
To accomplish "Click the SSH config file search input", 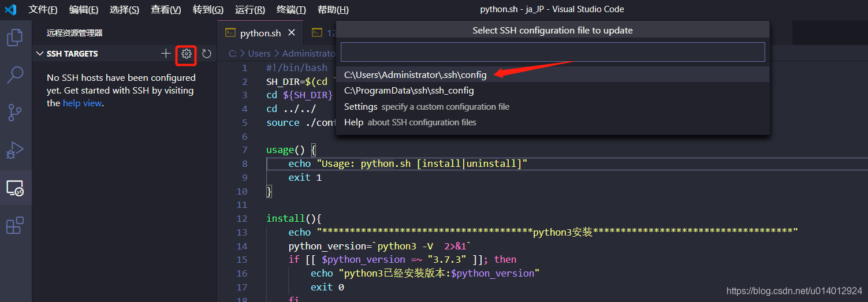I will (x=553, y=52).
